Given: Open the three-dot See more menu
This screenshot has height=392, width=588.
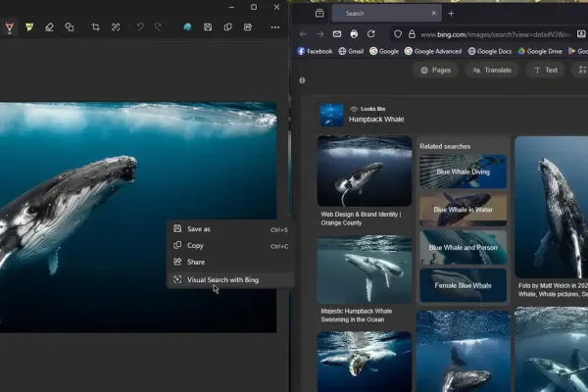Looking at the screenshot, I should [x=275, y=27].
